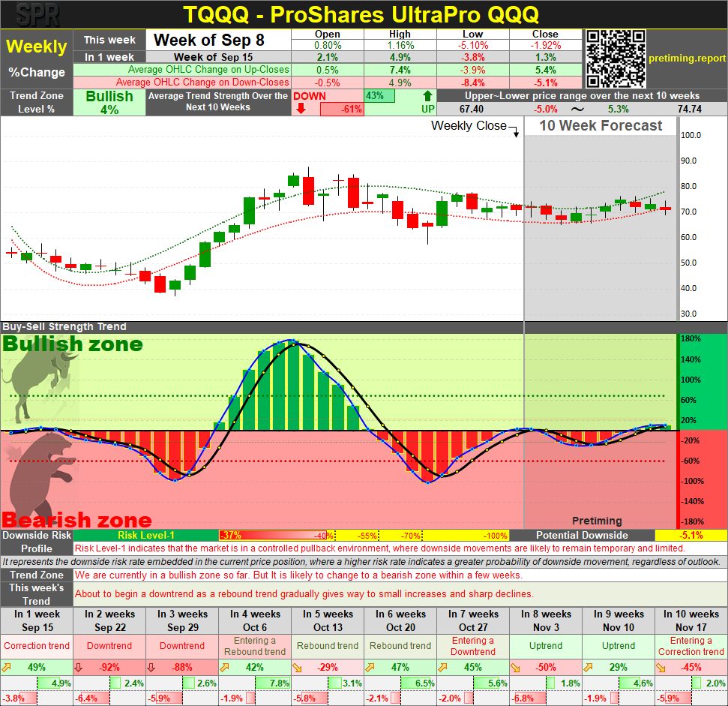Click the Risk Level-1 green label
Screen dimensions: 728x706
click(145, 535)
